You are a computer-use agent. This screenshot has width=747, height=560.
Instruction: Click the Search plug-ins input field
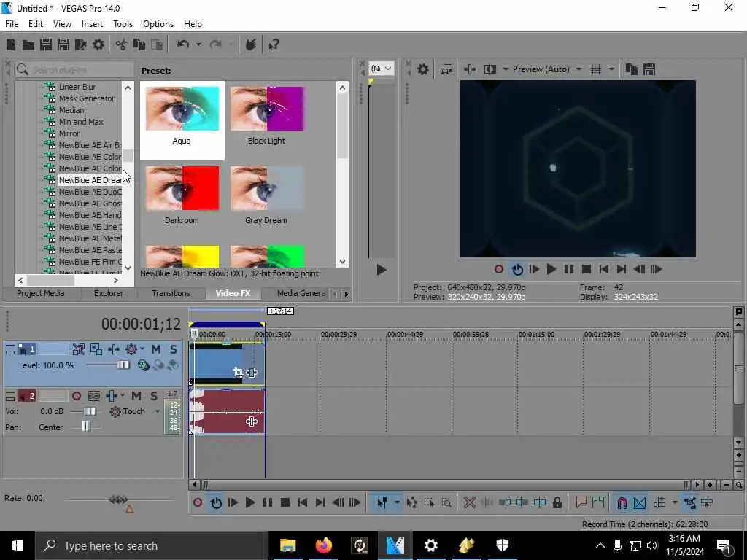pyautogui.click(x=74, y=70)
